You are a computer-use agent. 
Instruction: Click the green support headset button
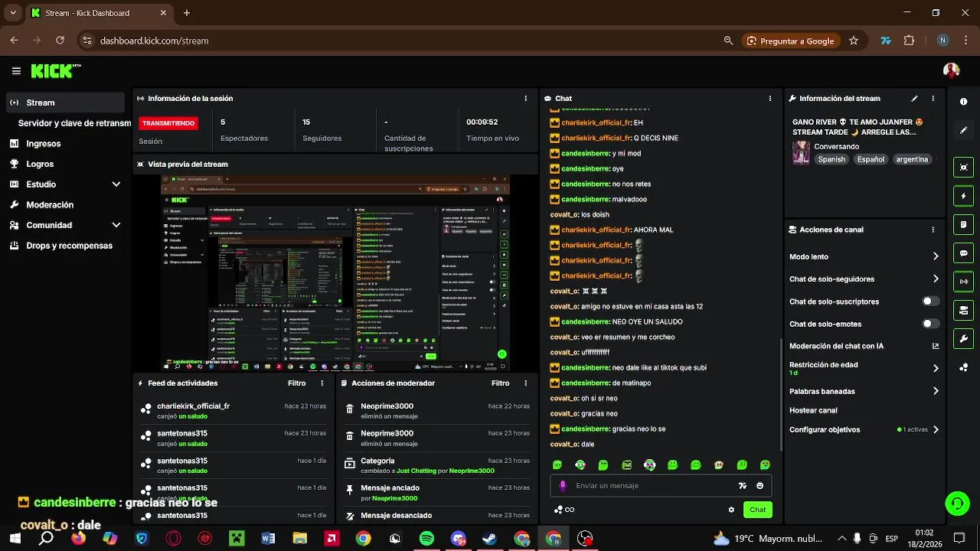click(x=957, y=503)
